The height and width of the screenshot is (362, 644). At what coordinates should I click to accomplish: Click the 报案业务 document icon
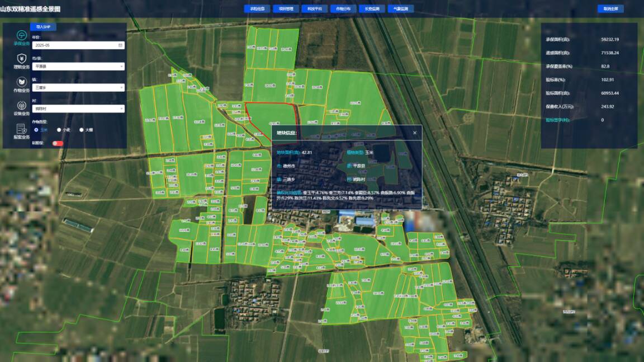click(21, 129)
